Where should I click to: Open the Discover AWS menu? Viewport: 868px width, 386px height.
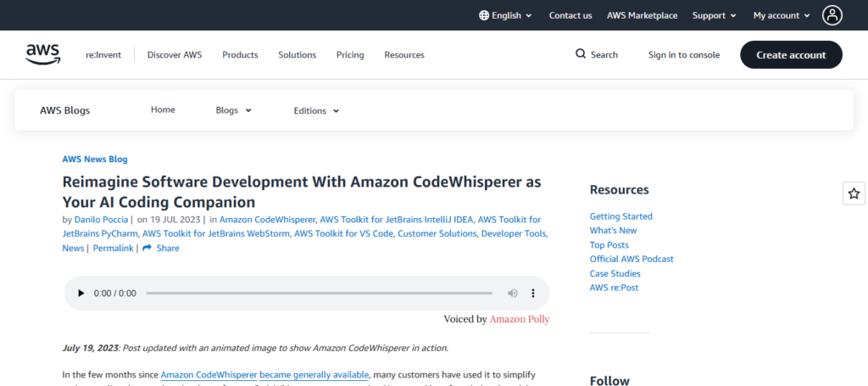point(175,55)
